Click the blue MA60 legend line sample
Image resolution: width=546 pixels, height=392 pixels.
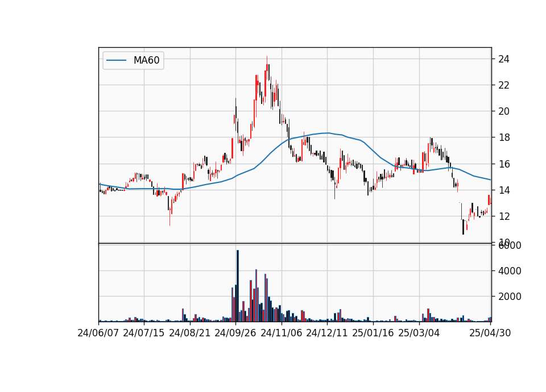(116, 60)
